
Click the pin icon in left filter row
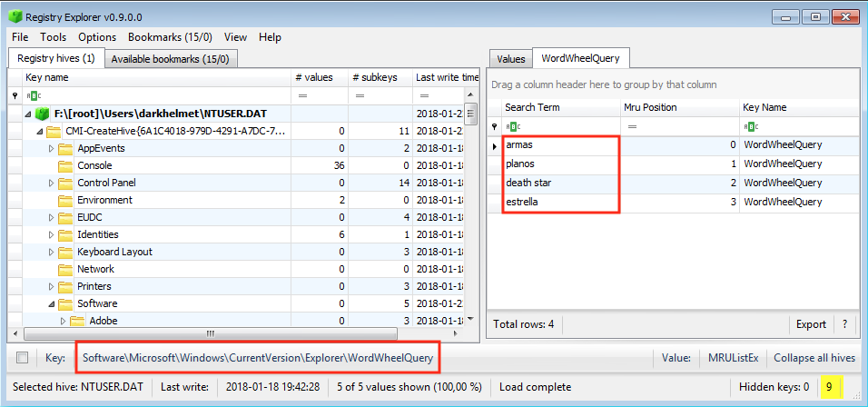click(x=14, y=94)
